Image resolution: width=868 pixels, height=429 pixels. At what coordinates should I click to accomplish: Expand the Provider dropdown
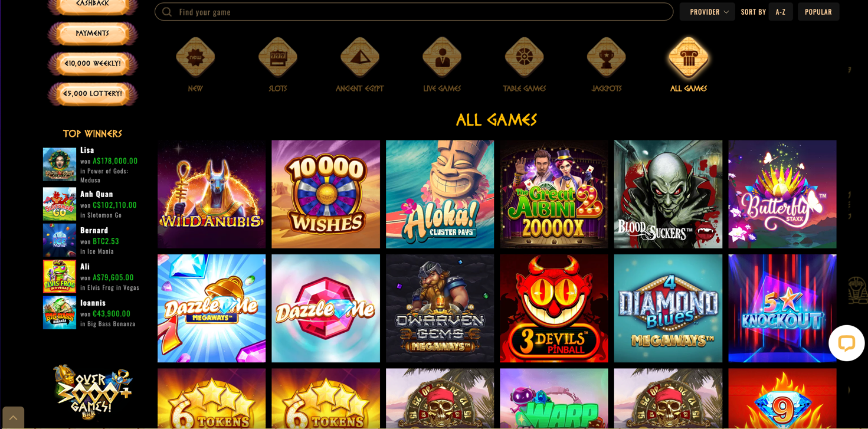(x=707, y=12)
